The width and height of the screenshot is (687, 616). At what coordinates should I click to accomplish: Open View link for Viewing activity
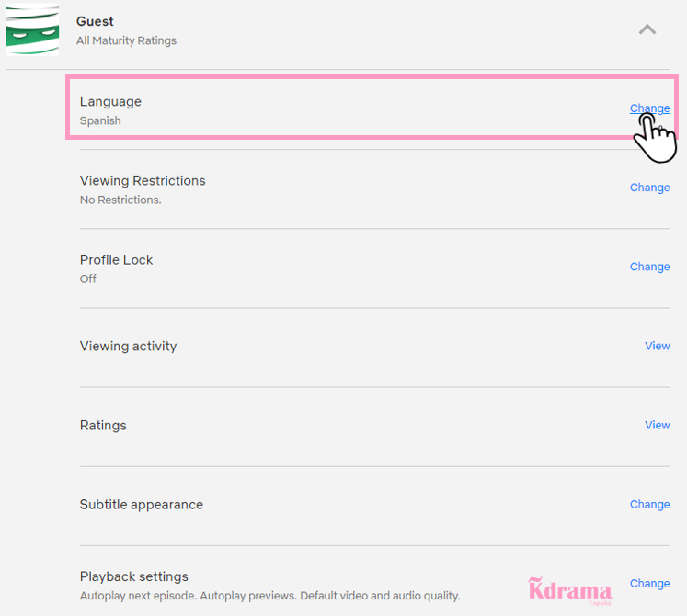658,346
